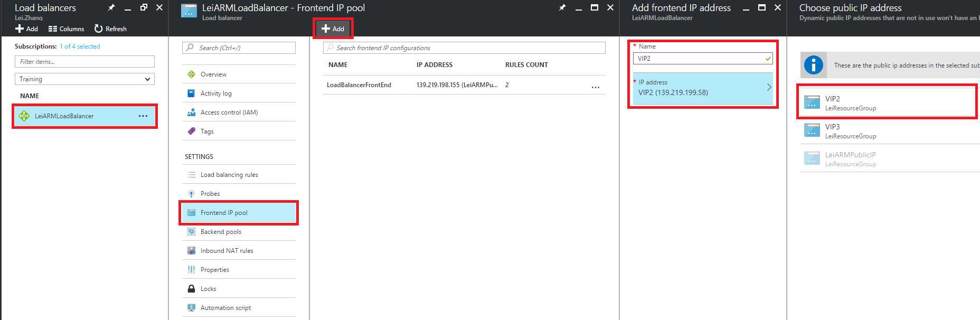Maximize the Frontend IP pool blade
This screenshot has height=320, width=980.
coord(595,7)
